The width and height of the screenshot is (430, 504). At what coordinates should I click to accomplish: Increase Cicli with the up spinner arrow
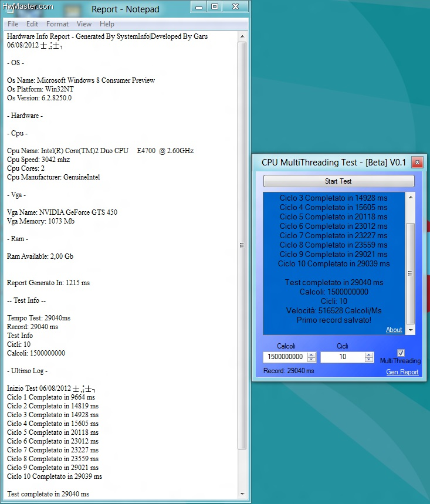click(x=369, y=354)
